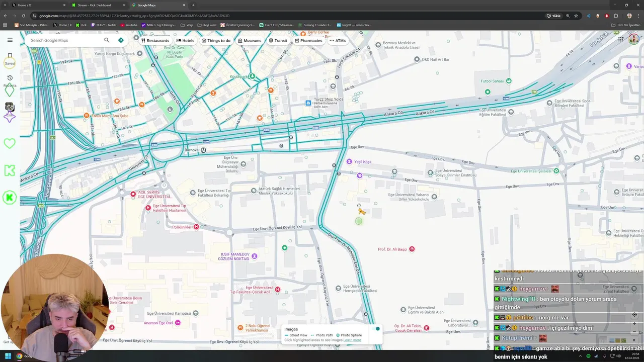Select the Museums category chip

pos(250,41)
